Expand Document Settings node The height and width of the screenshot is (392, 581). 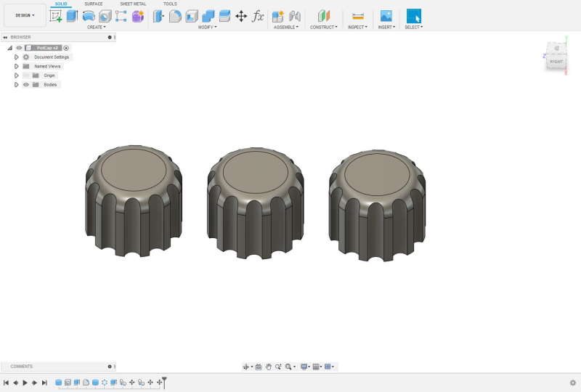coord(16,57)
